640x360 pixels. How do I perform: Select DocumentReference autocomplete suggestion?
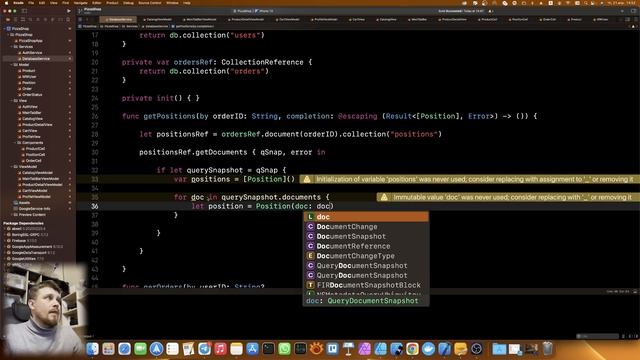point(366,246)
